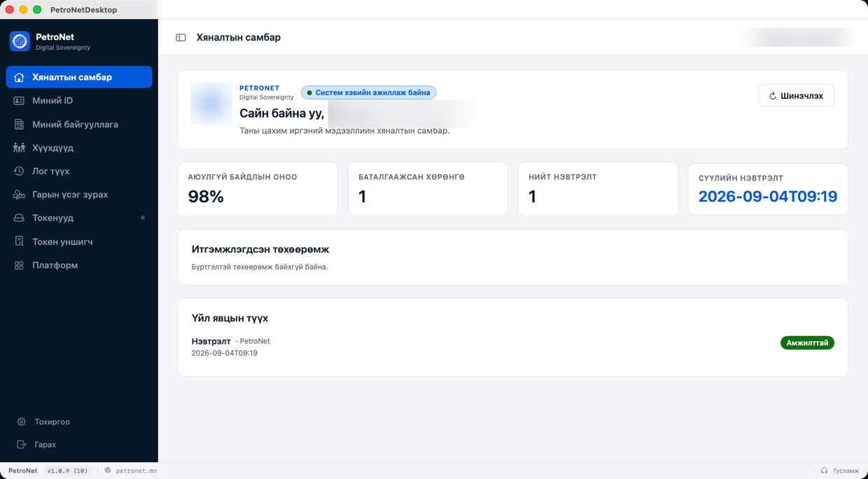Screen dimensions: 868x479
Task: Click the signature icon for Гарын үсэг зурах
Action: point(20,195)
